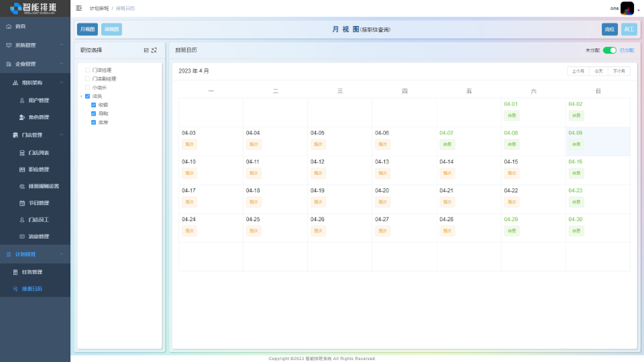Uncheck the 店员 checkbox

(87, 96)
